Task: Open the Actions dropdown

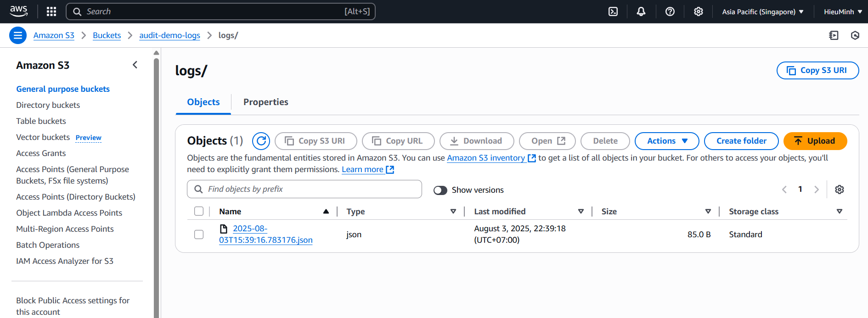Action: (667, 141)
